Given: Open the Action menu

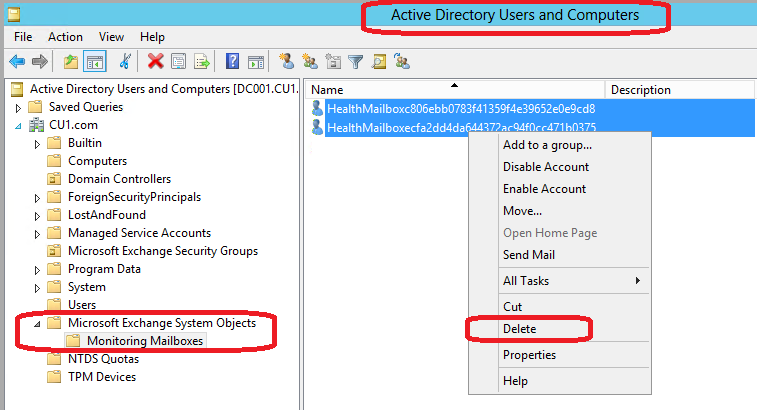Looking at the screenshot, I should coord(65,37).
